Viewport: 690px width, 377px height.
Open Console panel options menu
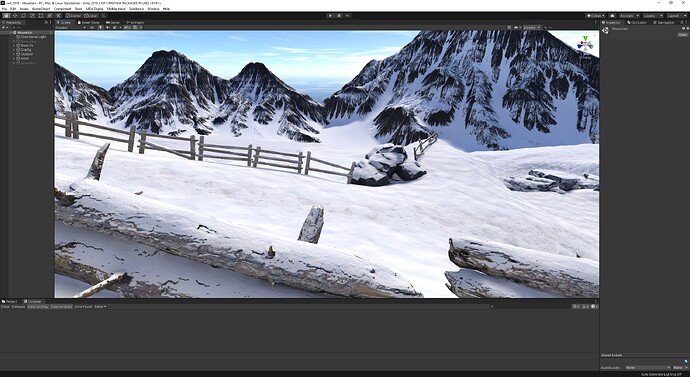(595, 301)
